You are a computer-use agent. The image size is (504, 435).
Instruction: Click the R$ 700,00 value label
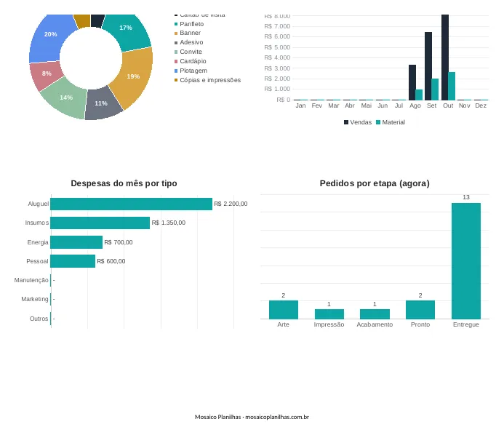119,242
